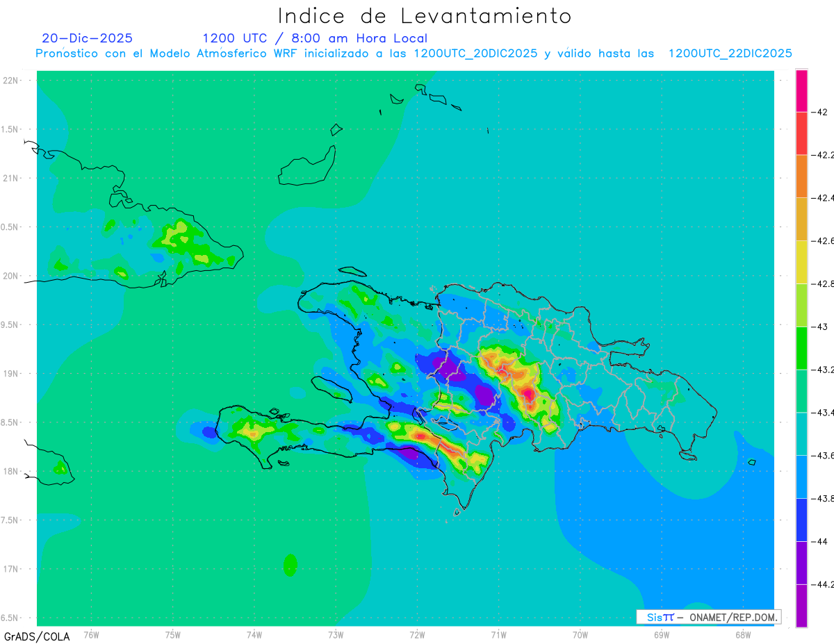The image size is (834, 644).
Task: Select the bright green swatch below -43
Action: 801,347
